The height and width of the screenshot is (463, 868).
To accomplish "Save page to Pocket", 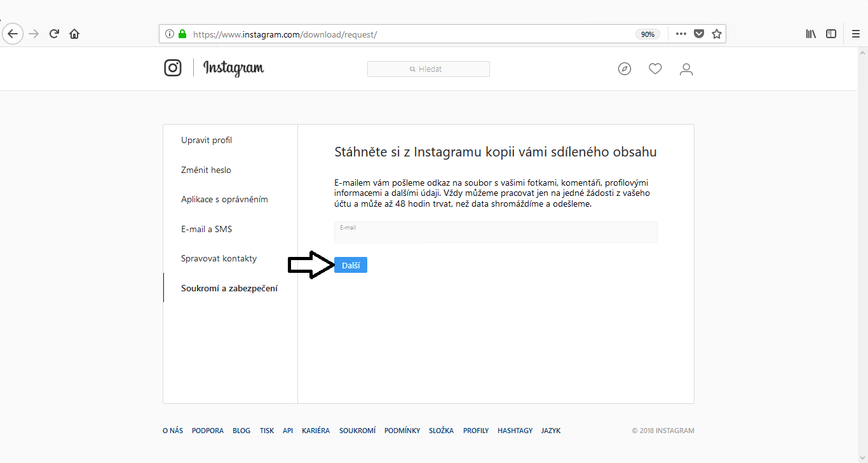I will [x=699, y=34].
